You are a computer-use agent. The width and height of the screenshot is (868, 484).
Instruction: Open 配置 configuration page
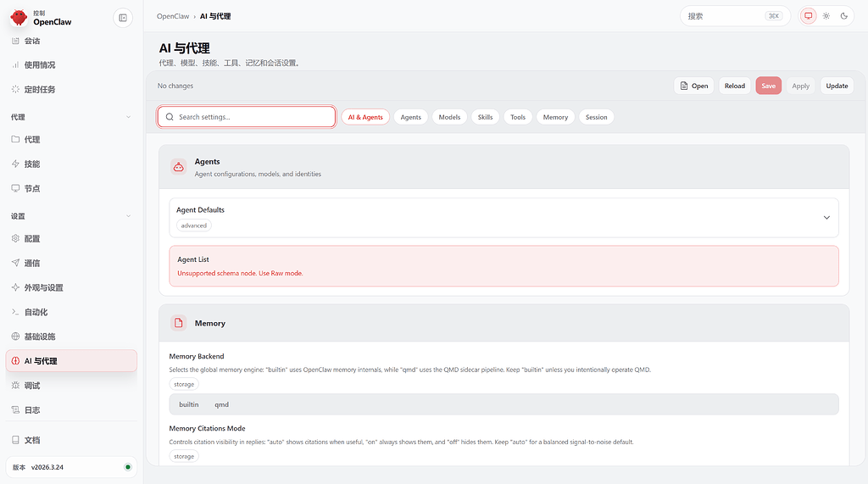(x=71, y=239)
